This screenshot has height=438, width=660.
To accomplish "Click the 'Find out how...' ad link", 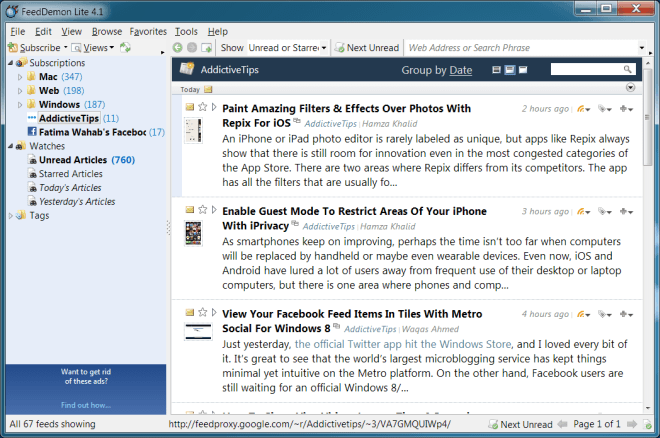I will (85, 405).
